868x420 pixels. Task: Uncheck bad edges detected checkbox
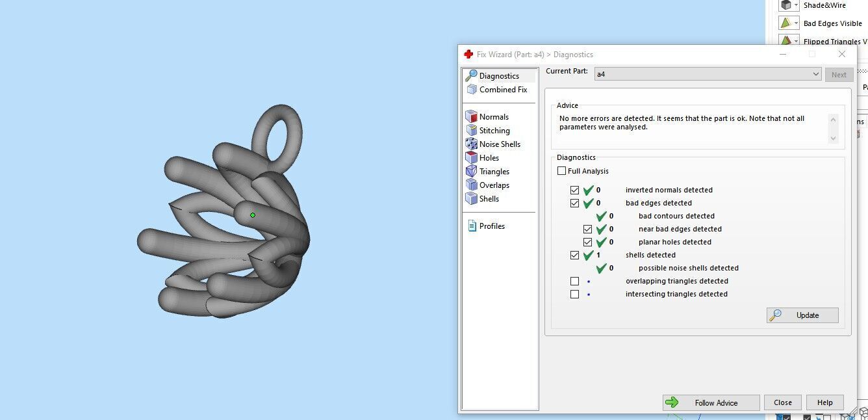click(x=574, y=203)
